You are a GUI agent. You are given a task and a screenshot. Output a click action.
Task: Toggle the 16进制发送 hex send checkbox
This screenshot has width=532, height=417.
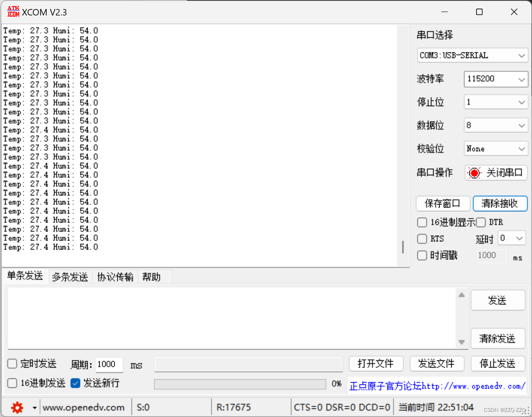pyautogui.click(x=12, y=383)
